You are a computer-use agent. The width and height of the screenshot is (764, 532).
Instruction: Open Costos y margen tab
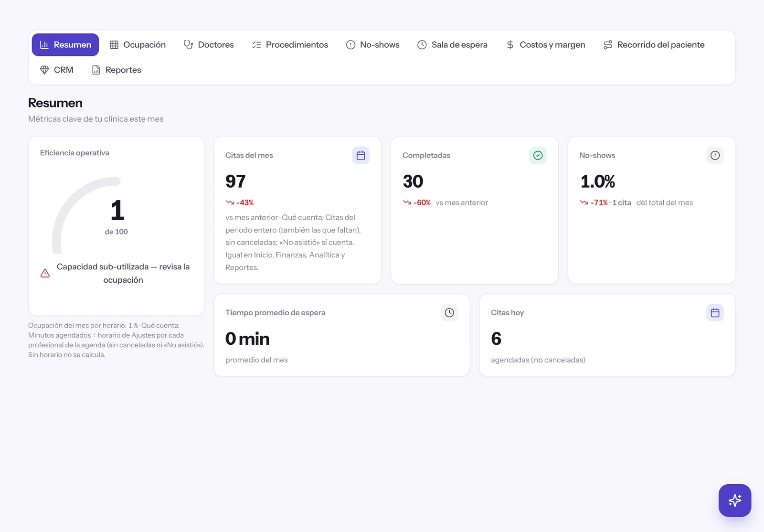pyautogui.click(x=546, y=44)
